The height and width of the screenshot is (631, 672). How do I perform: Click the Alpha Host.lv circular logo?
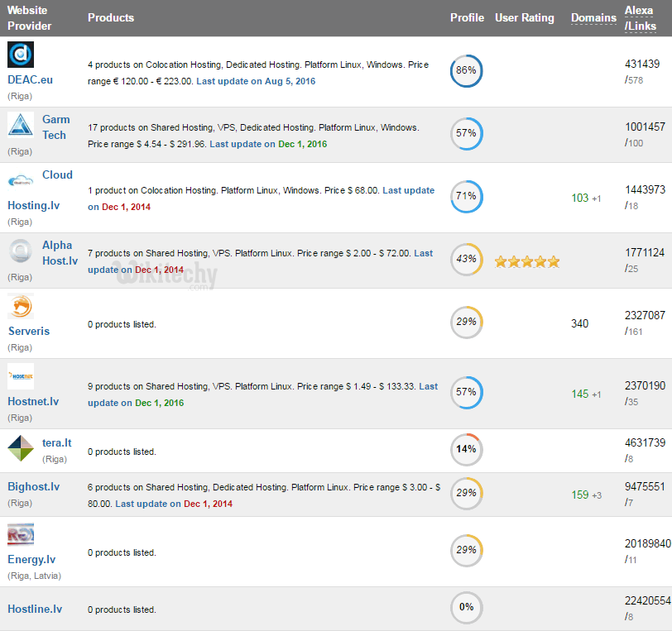tap(20, 251)
